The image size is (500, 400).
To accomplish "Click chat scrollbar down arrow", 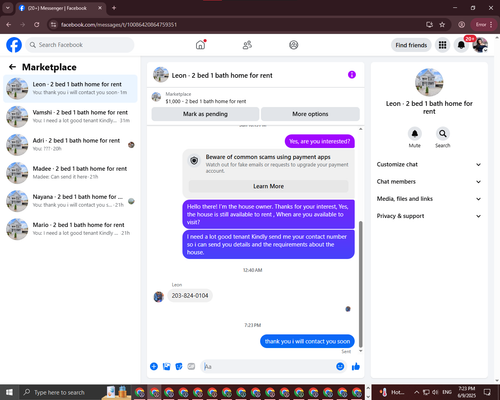I will [x=360, y=351].
